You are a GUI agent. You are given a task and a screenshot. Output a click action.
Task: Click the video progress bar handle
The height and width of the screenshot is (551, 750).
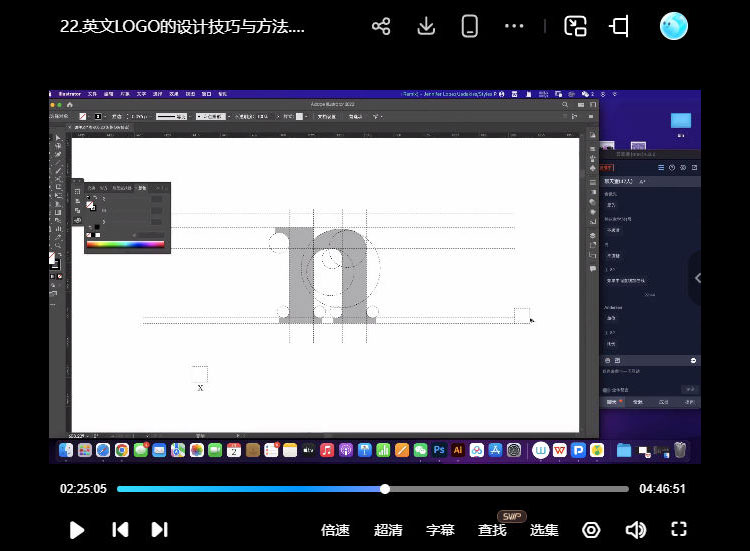click(x=385, y=489)
